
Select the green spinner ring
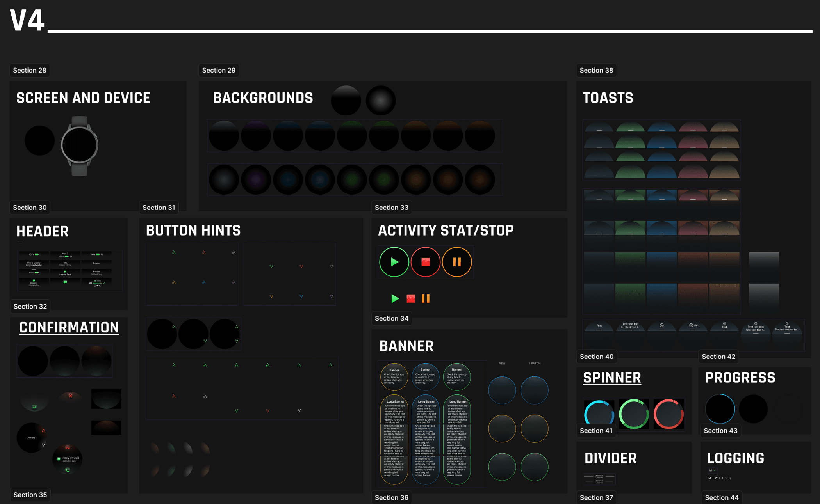click(634, 414)
